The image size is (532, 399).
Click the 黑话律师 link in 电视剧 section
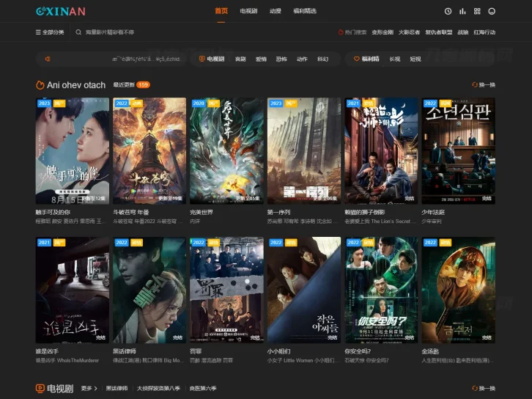(117, 388)
